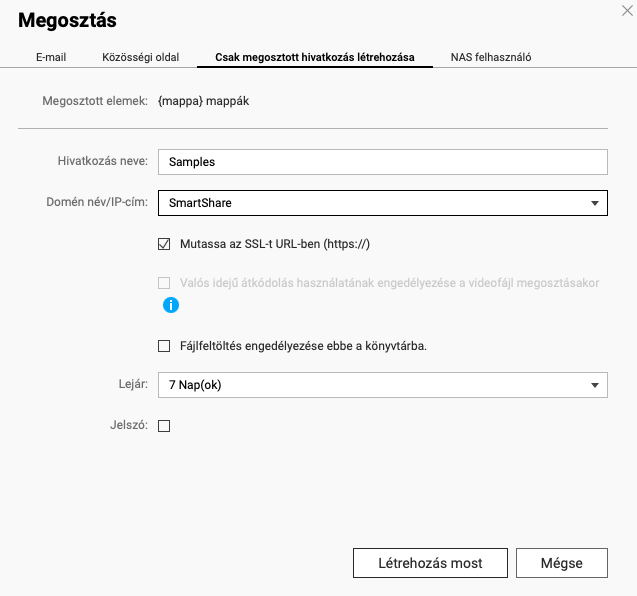
Task: Click the Hivatkozás neve input field
Action: [x=383, y=162]
